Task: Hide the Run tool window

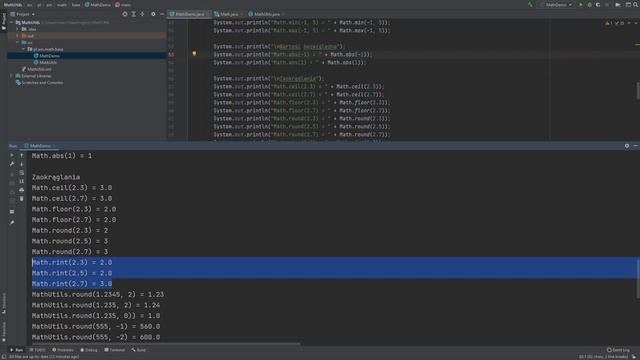Action: coord(636,146)
